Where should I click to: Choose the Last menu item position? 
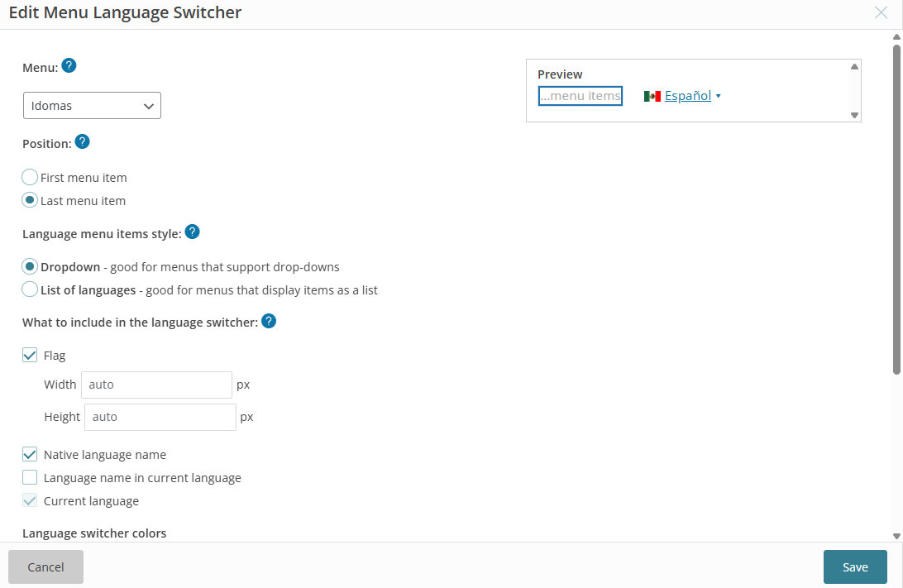(30, 200)
